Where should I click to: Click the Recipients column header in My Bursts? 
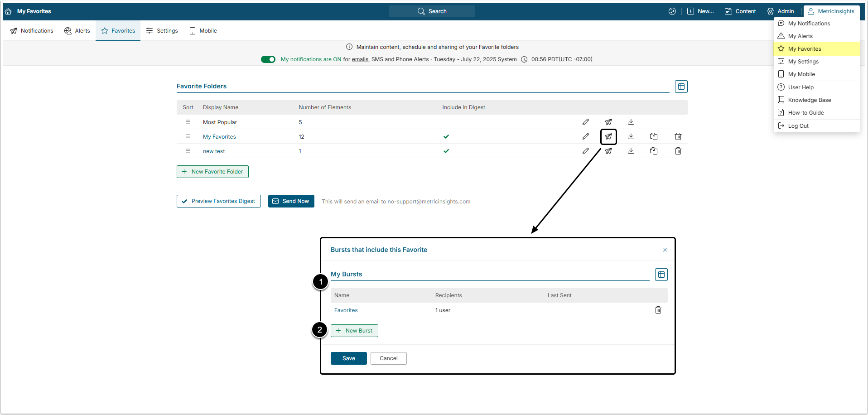pos(448,295)
